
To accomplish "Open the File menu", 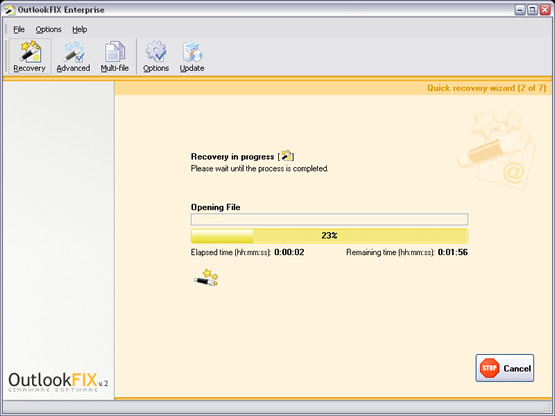I will [x=19, y=29].
